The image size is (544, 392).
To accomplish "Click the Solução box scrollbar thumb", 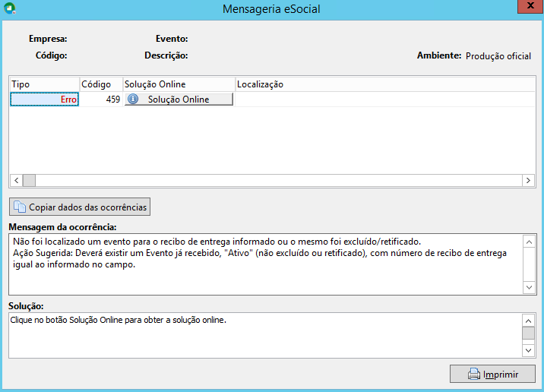I will 528,333.
